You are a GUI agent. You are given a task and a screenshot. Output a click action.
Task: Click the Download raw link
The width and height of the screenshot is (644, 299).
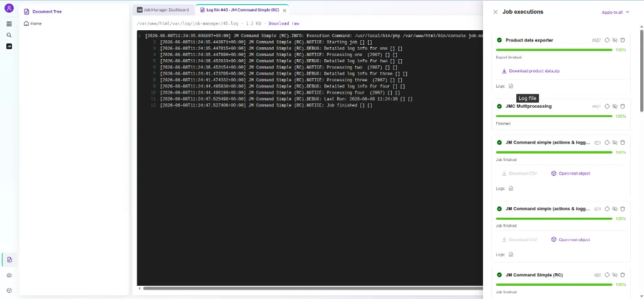point(284,23)
